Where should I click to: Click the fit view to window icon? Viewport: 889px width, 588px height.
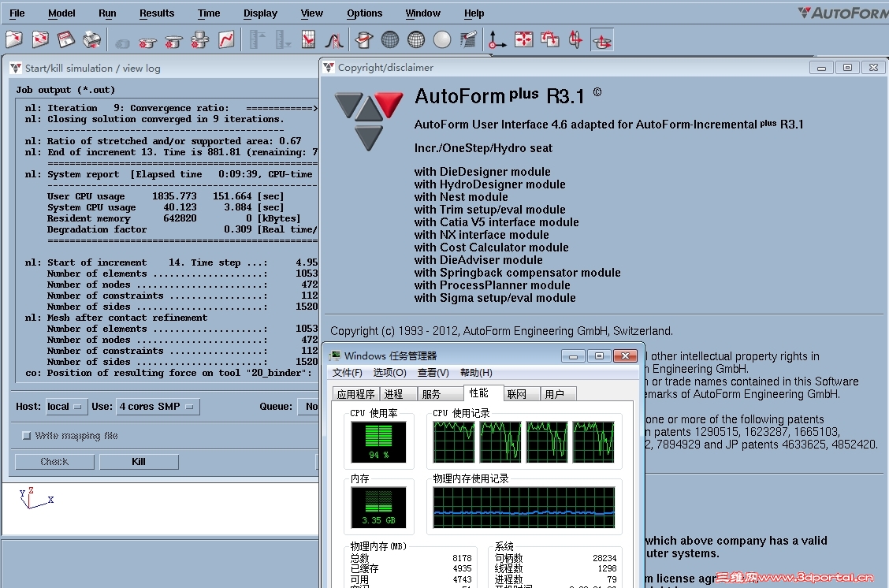[x=523, y=39]
